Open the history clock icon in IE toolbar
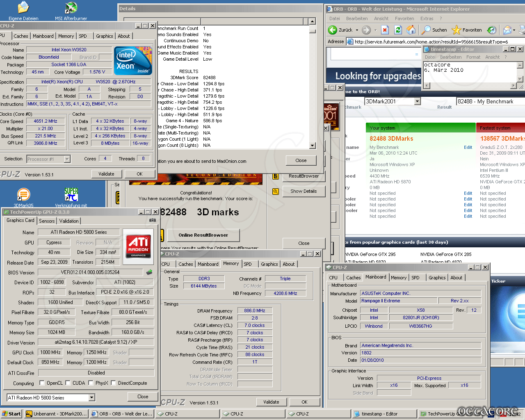The image size is (525, 420). (x=491, y=30)
